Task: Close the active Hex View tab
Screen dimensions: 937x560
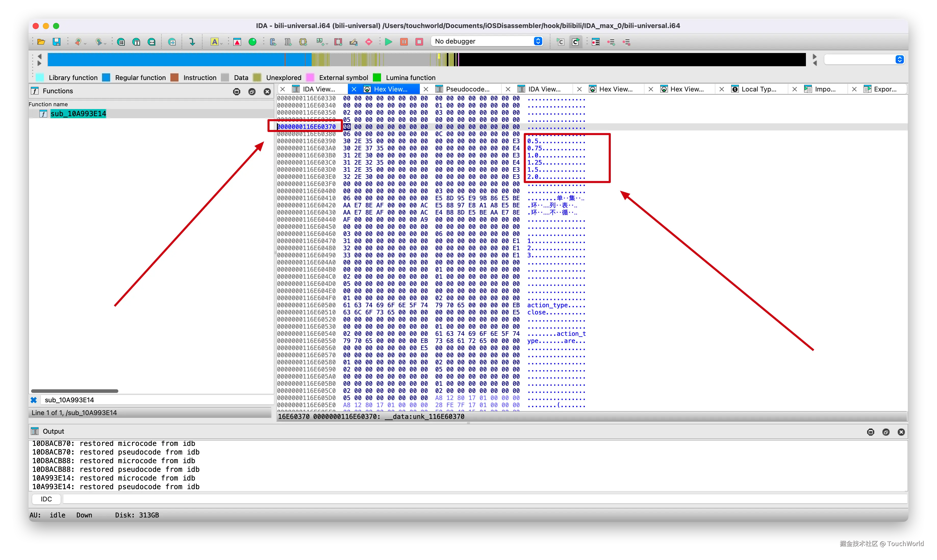Action: click(x=354, y=89)
